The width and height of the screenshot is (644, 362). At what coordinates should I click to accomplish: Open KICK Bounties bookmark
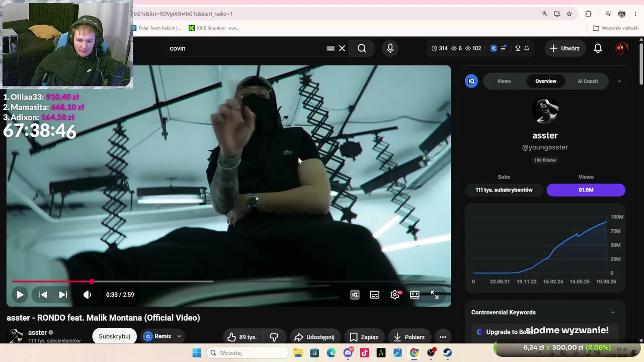(x=214, y=28)
